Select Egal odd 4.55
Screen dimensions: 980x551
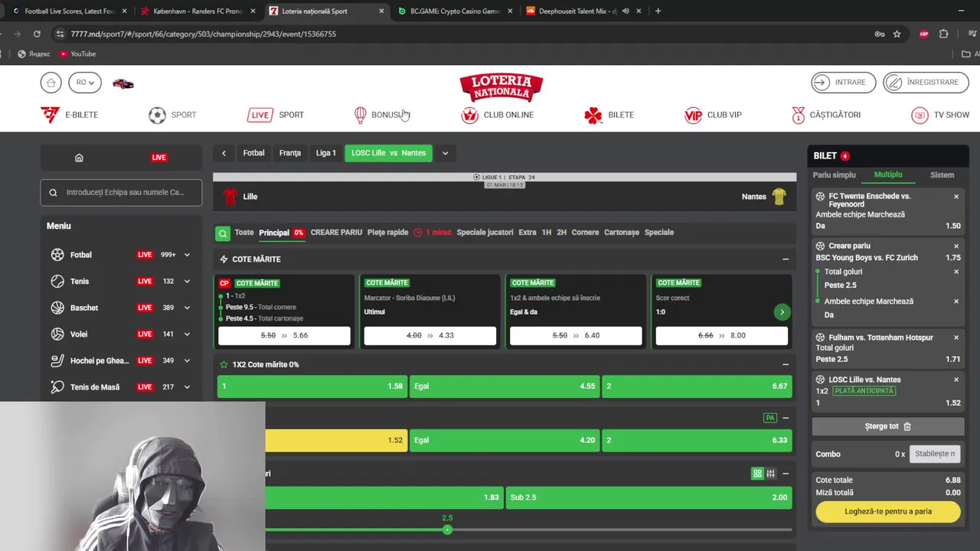tap(505, 386)
